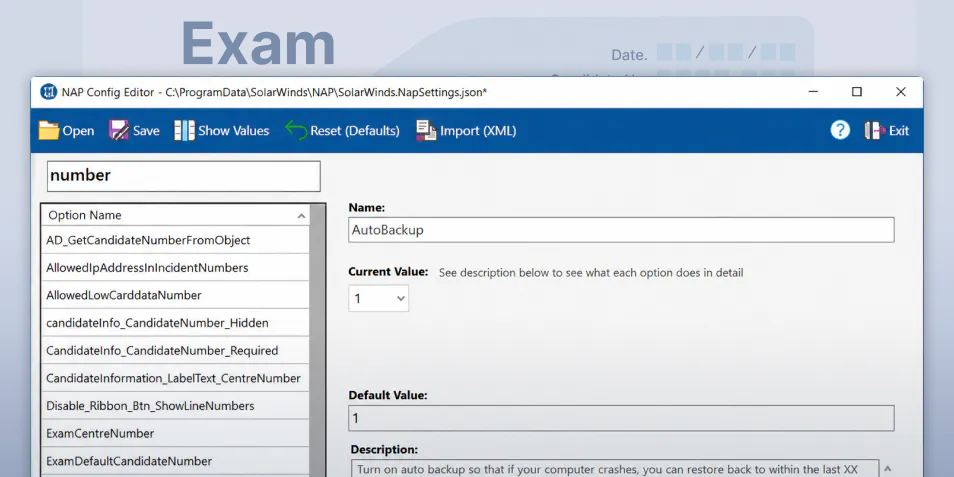
Task: Click the NAP Config Editor title bar app icon
Action: point(49,92)
